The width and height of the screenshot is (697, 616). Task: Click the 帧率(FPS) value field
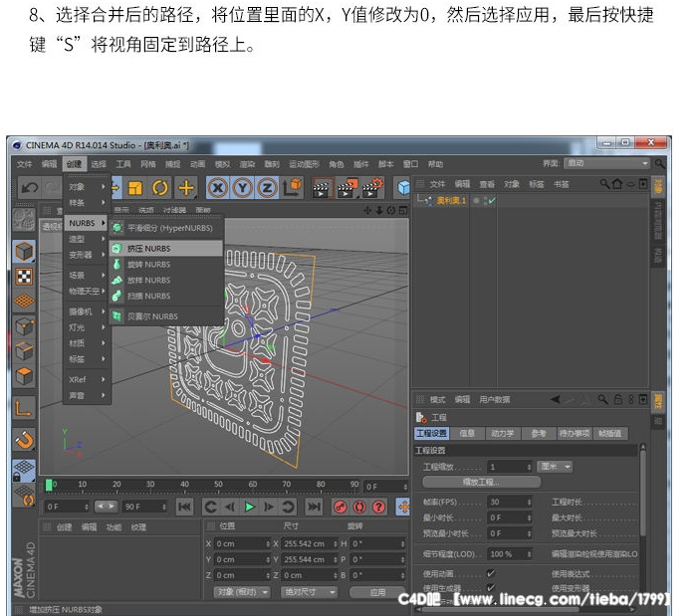509,503
